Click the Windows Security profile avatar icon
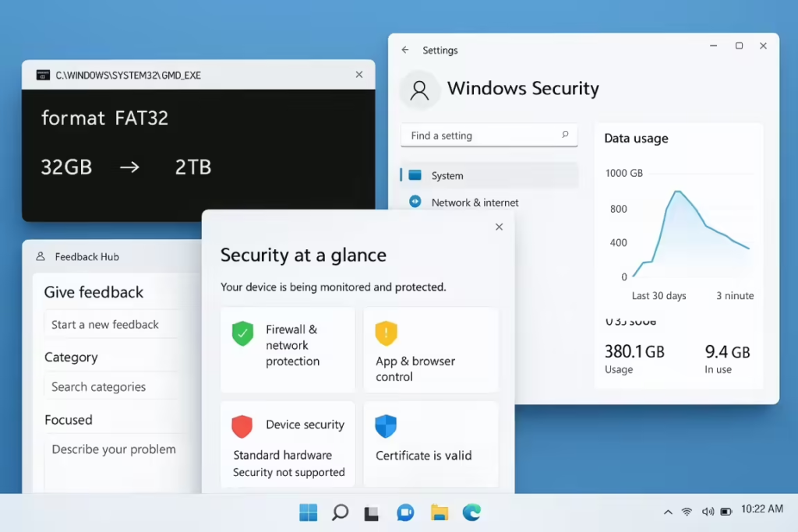The image size is (798, 532). 419,90
